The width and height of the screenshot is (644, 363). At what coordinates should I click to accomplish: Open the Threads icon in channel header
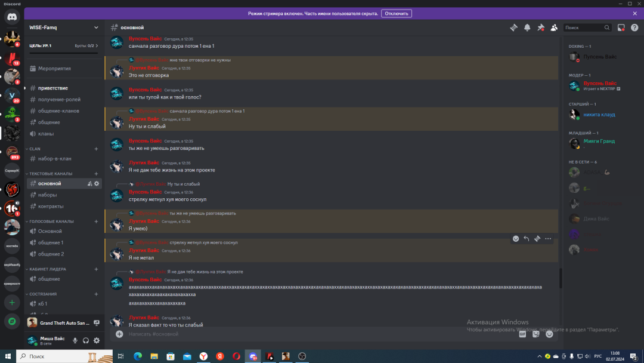pos(513,27)
